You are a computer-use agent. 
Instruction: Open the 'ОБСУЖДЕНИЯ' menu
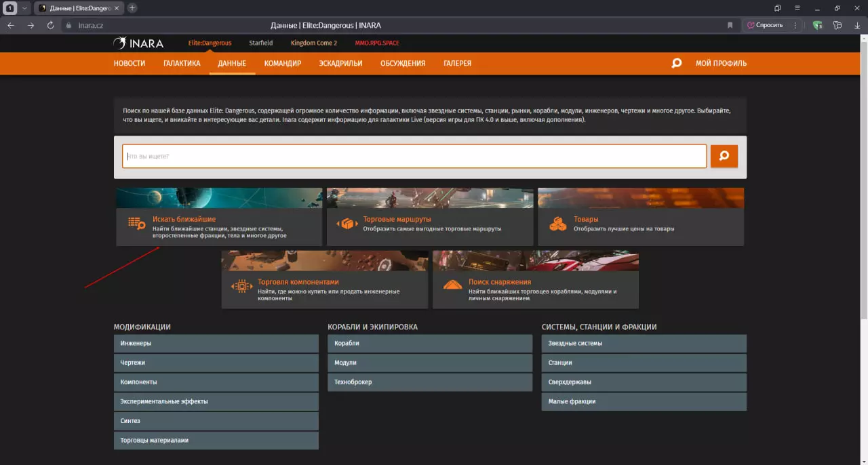coord(403,63)
